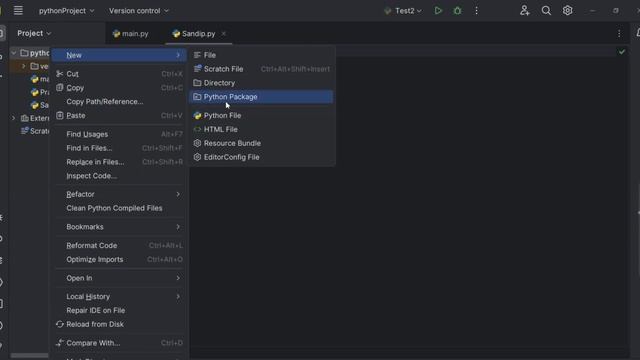Expand External Libraries node
Image resolution: width=640 pixels, height=360 pixels.
[x=13, y=118]
